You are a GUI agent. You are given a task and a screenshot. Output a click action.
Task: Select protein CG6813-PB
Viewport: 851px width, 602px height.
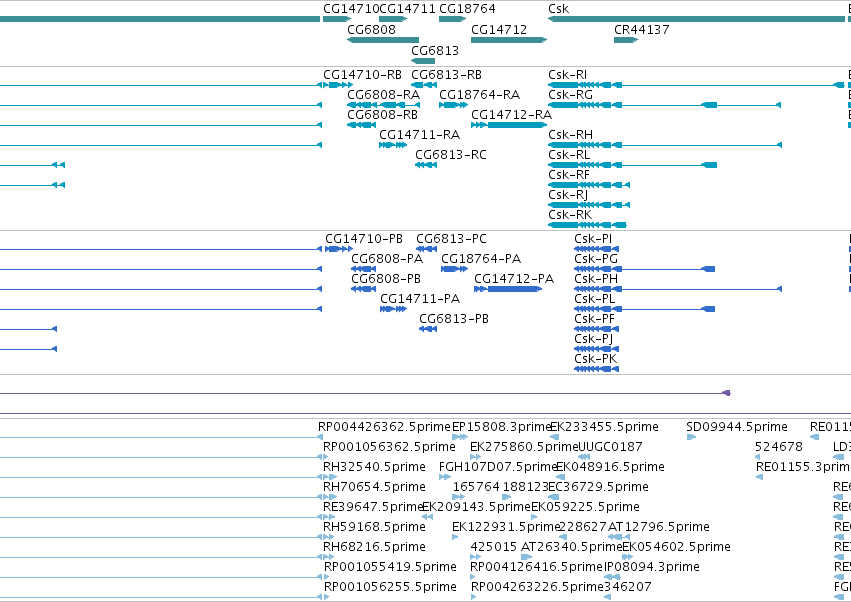(x=428, y=329)
